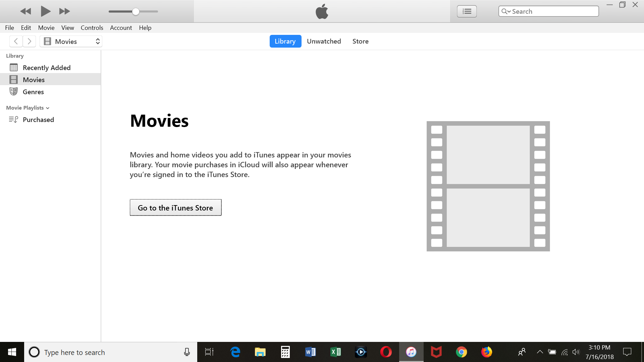Switch to the Store tab
The height and width of the screenshot is (362, 644).
point(360,41)
